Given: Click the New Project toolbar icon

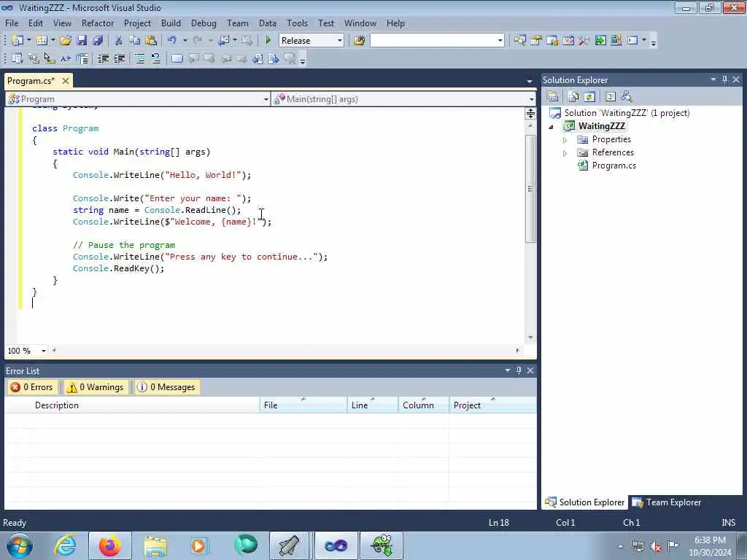Looking at the screenshot, I should point(18,41).
